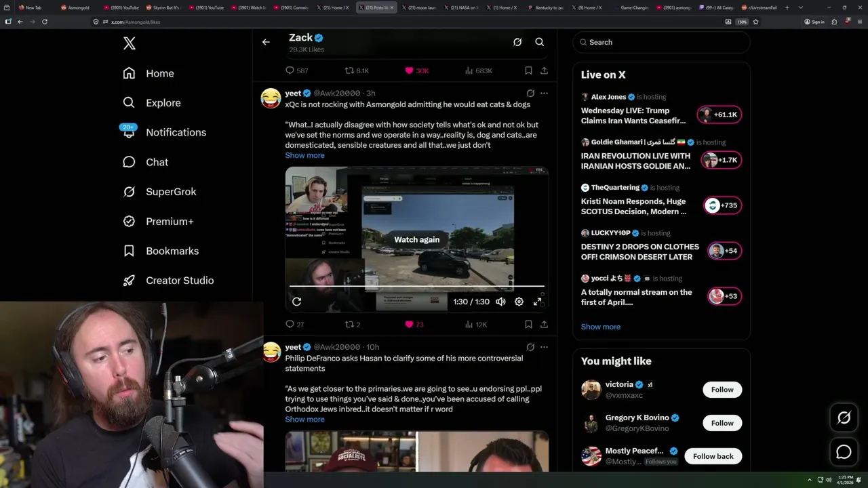Click the 150% zoom level indicator

click(742, 22)
